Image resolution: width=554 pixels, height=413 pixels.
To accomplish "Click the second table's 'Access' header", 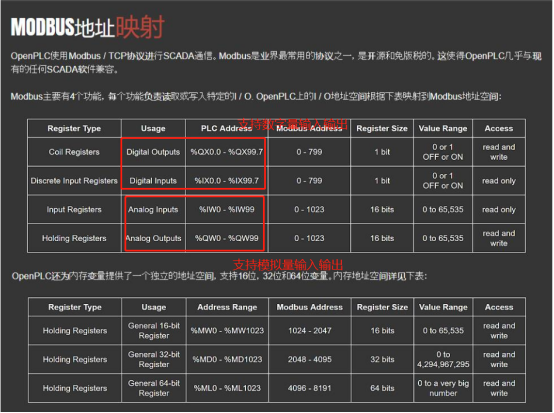I will 499,307.
